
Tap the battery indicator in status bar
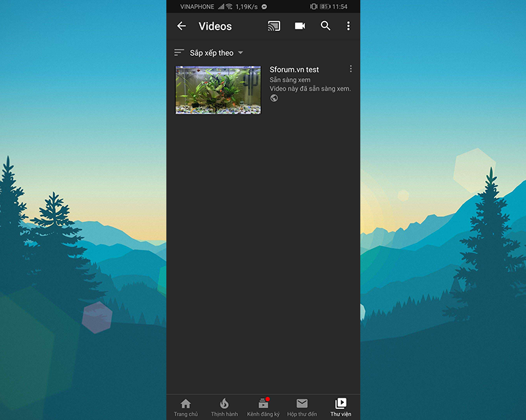tap(325, 7)
